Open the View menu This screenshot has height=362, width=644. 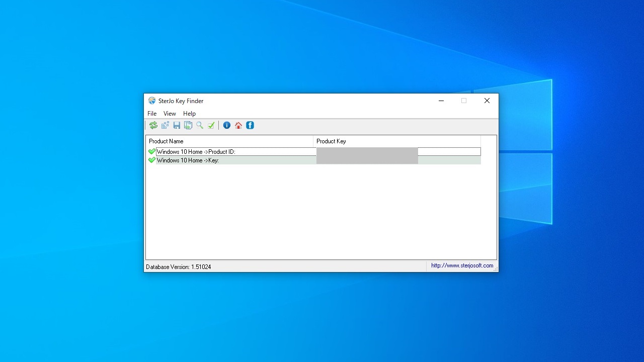point(170,114)
